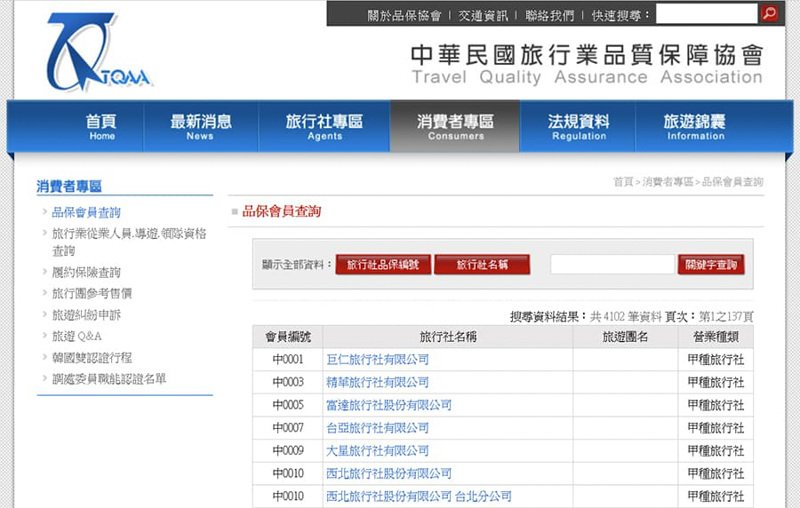Open 旅遊錦囊 Information nav tab
800x508 pixels.
695,126
